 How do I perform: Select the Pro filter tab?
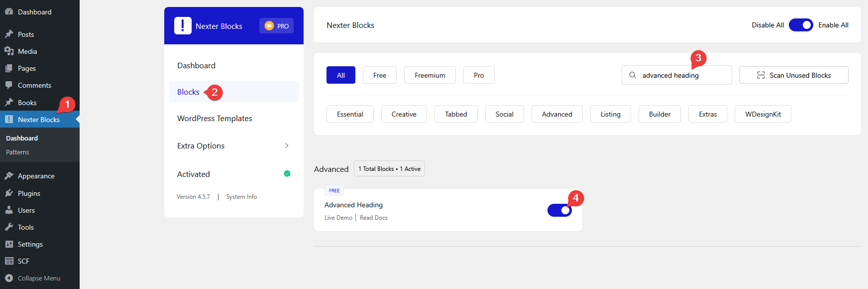coord(479,75)
